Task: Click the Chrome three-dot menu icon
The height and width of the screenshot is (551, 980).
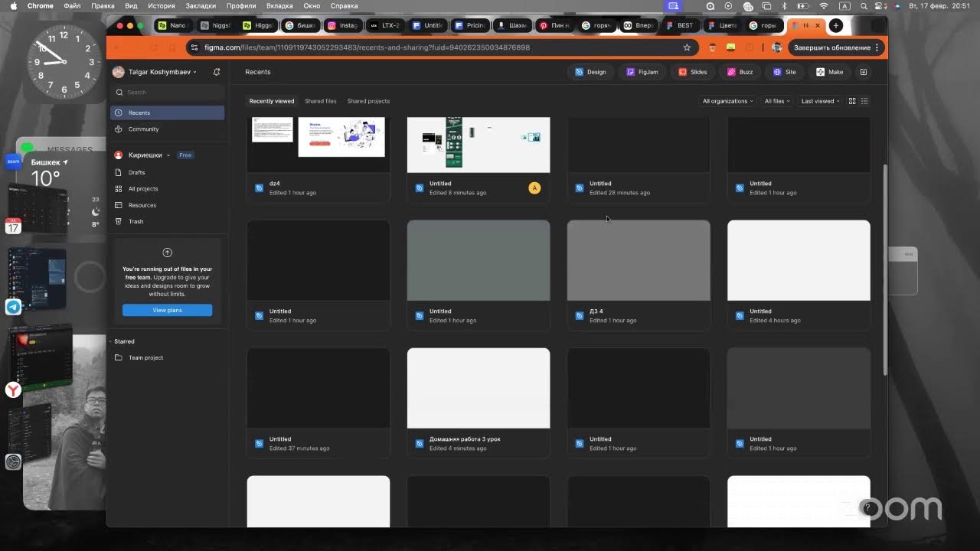Action: click(x=877, y=47)
